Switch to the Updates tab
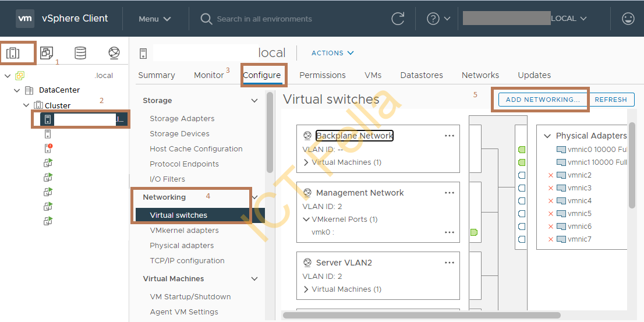The height and width of the screenshot is (322, 644). (x=535, y=75)
